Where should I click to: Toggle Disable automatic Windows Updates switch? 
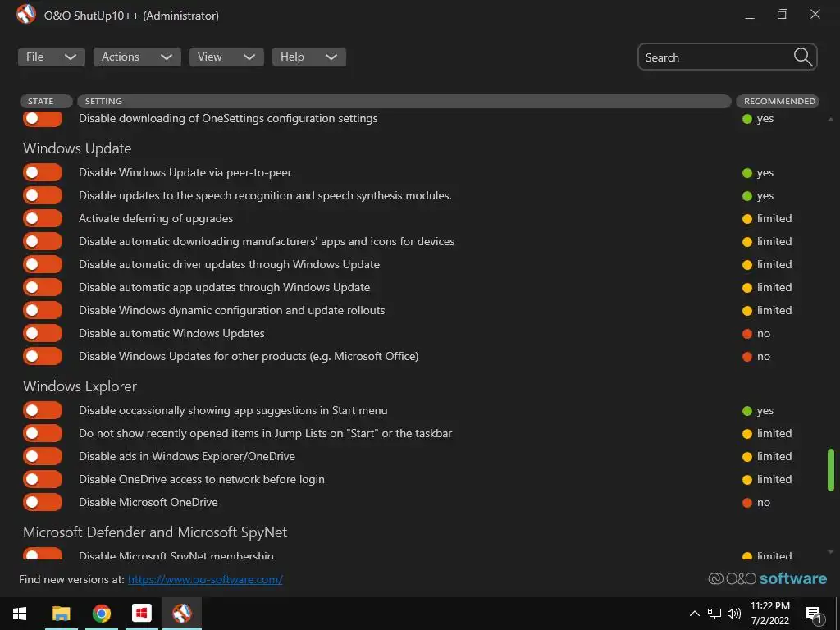coord(43,333)
